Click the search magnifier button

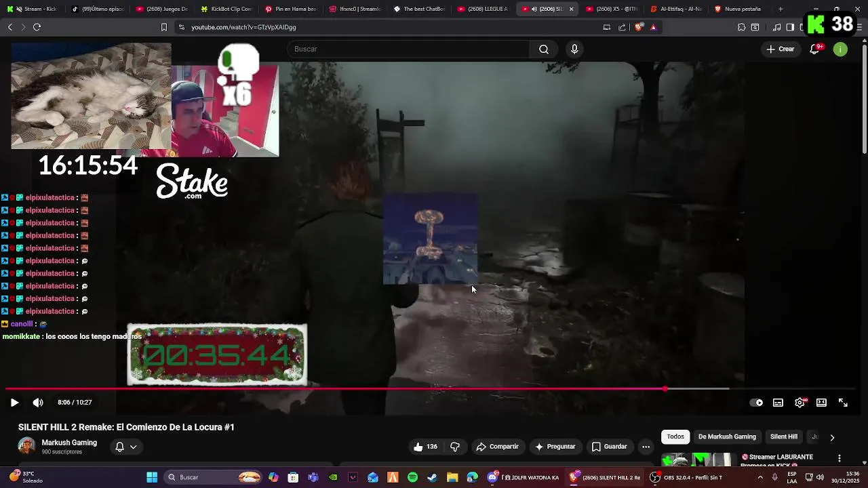[544, 49]
